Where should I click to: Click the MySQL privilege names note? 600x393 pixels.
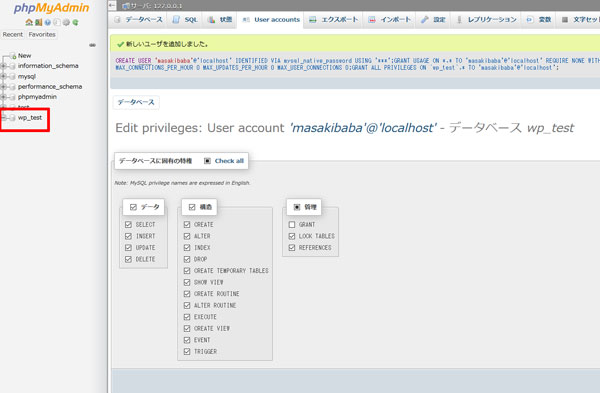pos(182,183)
